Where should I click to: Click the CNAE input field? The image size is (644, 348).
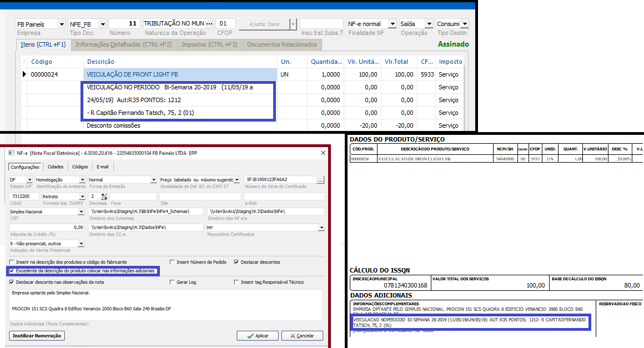click(x=24, y=196)
